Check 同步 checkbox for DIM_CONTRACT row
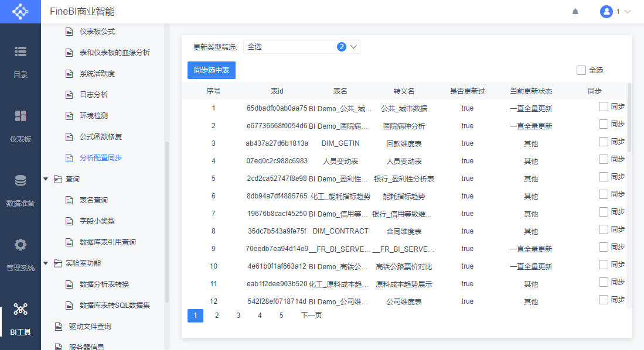 [603, 229]
